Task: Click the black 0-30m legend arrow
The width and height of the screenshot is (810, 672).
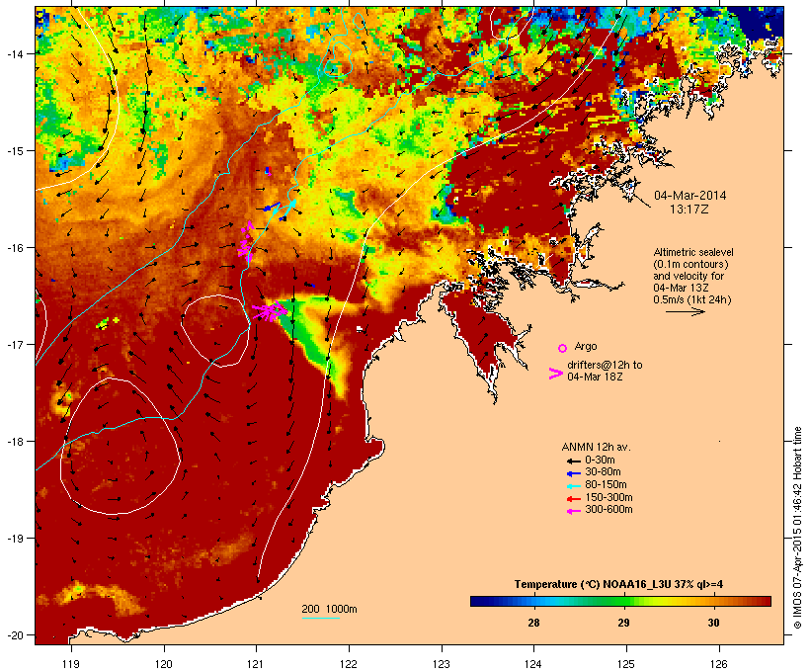Action: 573,461
